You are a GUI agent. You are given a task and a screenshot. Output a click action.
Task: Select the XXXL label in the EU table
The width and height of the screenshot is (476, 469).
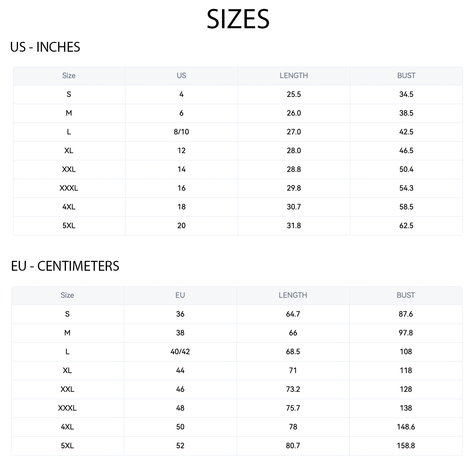(67, 408)
